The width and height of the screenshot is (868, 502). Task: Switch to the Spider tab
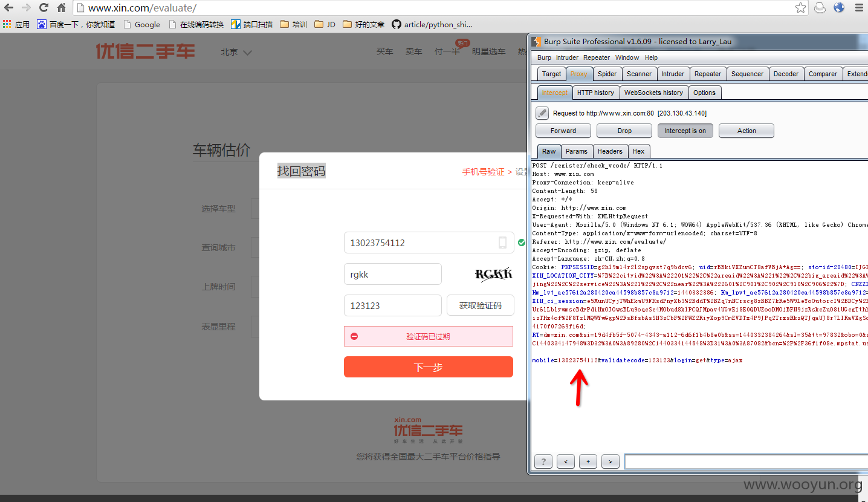pyautogui.click(x=607, y=74)
